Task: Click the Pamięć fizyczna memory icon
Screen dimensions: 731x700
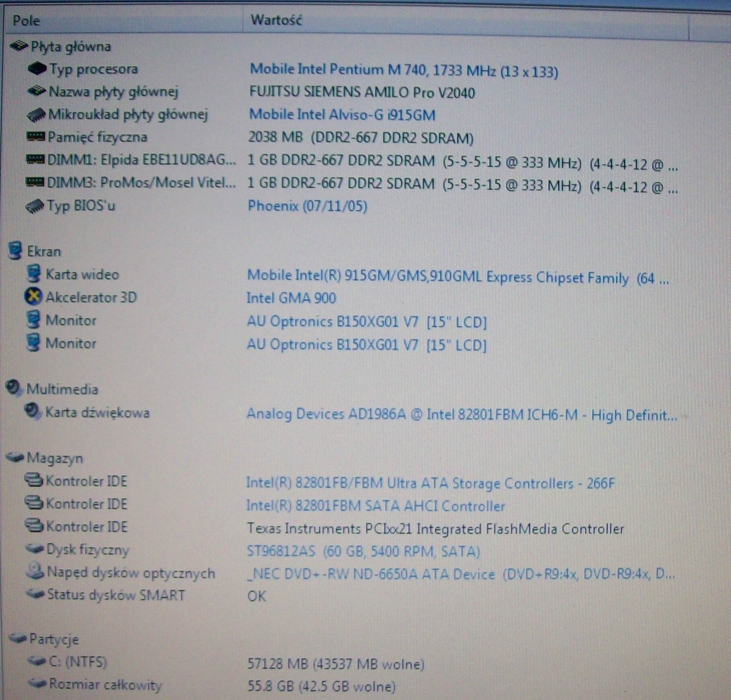Action: point(36,137)
